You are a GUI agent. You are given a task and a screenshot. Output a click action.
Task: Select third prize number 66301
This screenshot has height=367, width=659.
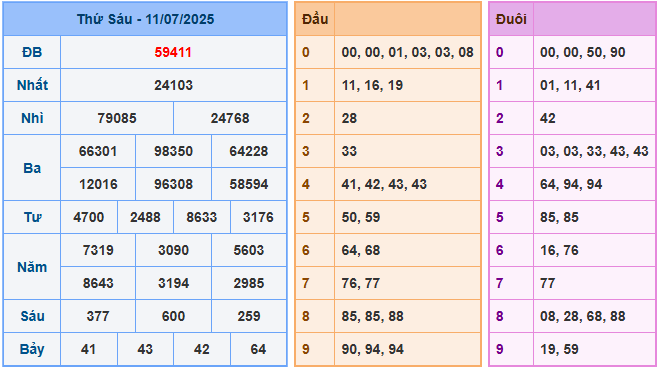(x=98, y=151)
